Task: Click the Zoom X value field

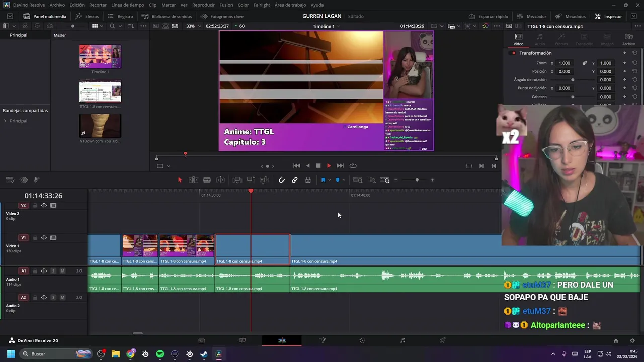Action: point(565,63)
